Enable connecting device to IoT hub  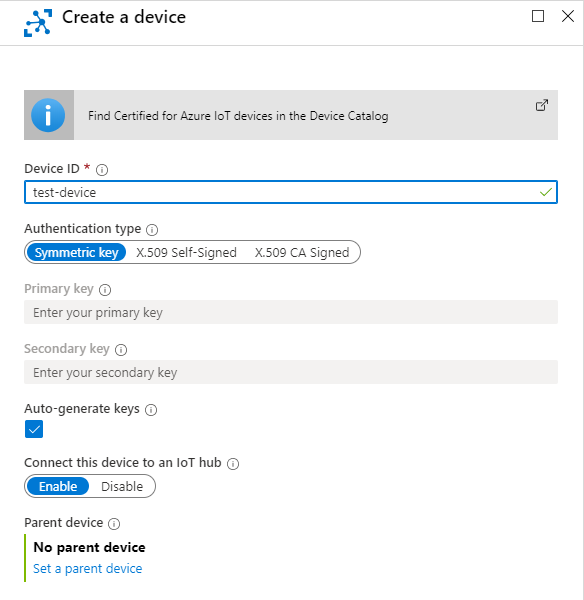coord(58,486)
